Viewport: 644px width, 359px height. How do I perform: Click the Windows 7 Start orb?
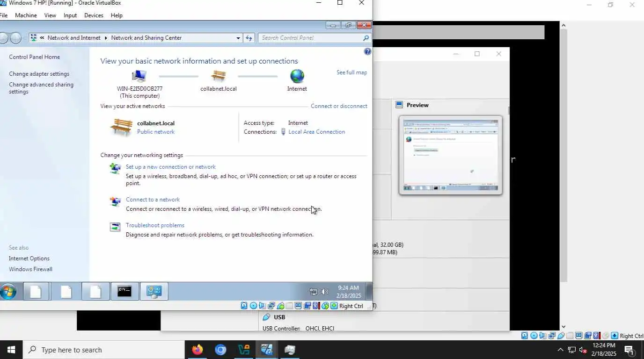coord(7,292)
